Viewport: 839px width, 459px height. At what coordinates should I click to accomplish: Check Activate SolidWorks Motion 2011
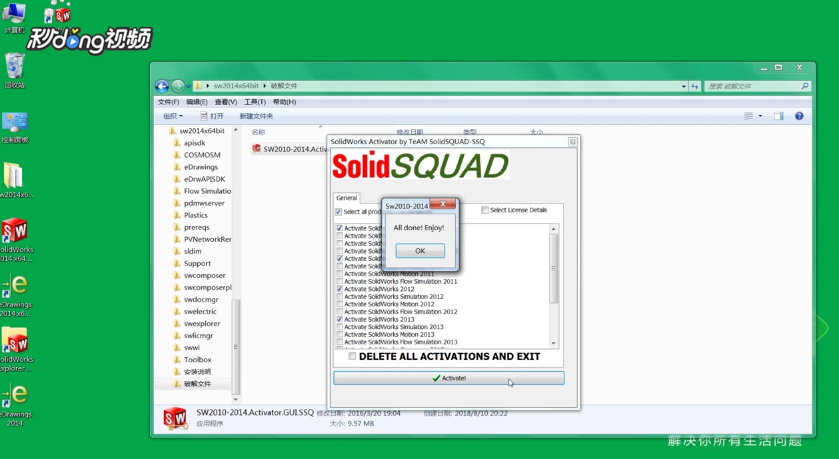pos(340,274)
